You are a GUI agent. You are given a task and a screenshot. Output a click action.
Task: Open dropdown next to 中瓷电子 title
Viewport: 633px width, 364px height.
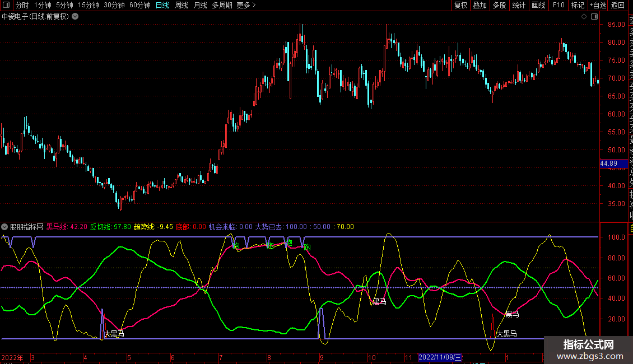pyautogui.click(x=75, y=16)
